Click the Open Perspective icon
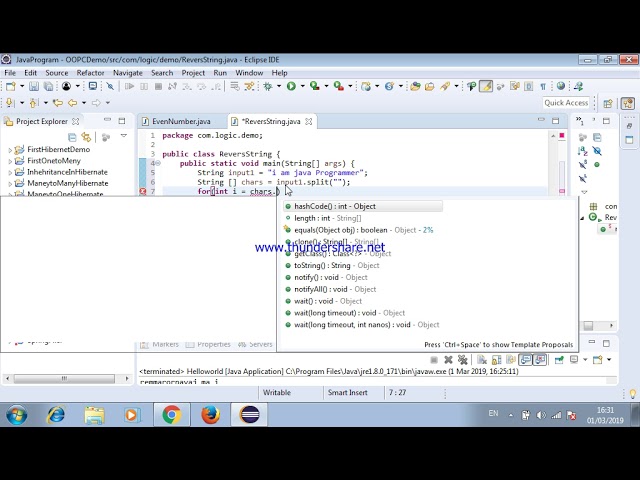Image resolution: width=640 pixels, height=480 pixels. 608,103
